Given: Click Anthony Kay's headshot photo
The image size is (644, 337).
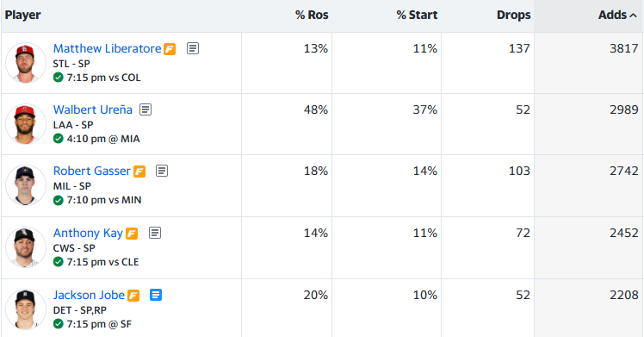Looking at the screenshot, I should coord(26,247).
